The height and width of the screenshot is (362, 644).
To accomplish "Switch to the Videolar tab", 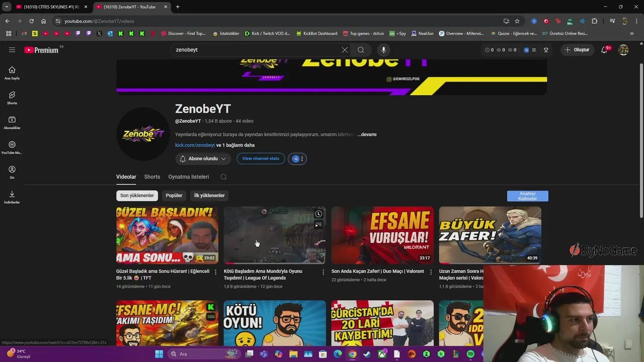I will point(126,177).
